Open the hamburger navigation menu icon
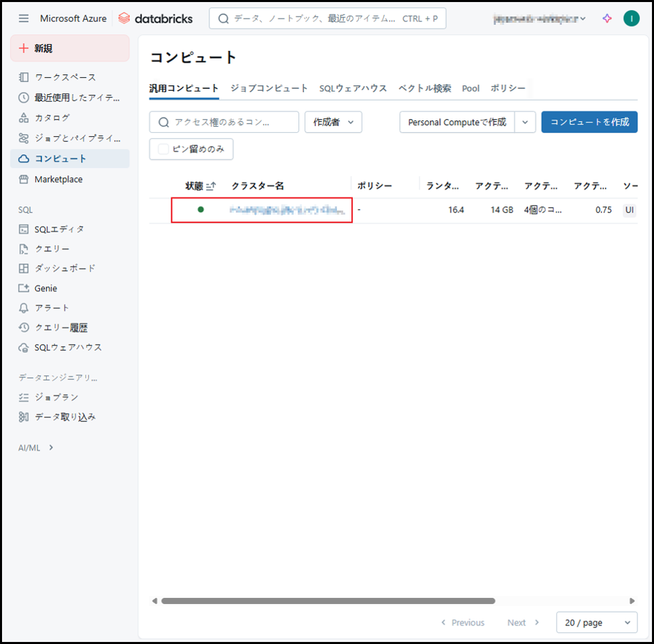Viewport: 654px width, 644px height. click(x=24, y=19)
